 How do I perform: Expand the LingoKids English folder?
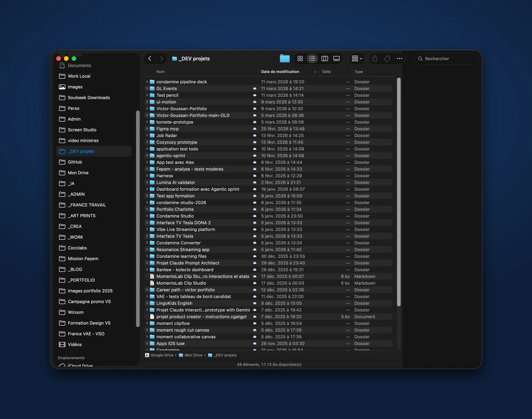pyautogui.click(x=147, y=303)
